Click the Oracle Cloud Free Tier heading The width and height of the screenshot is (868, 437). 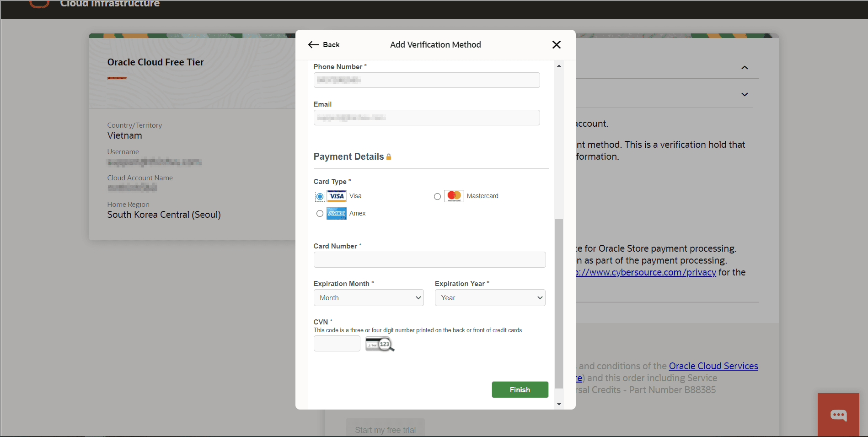[x=155, y=62]
